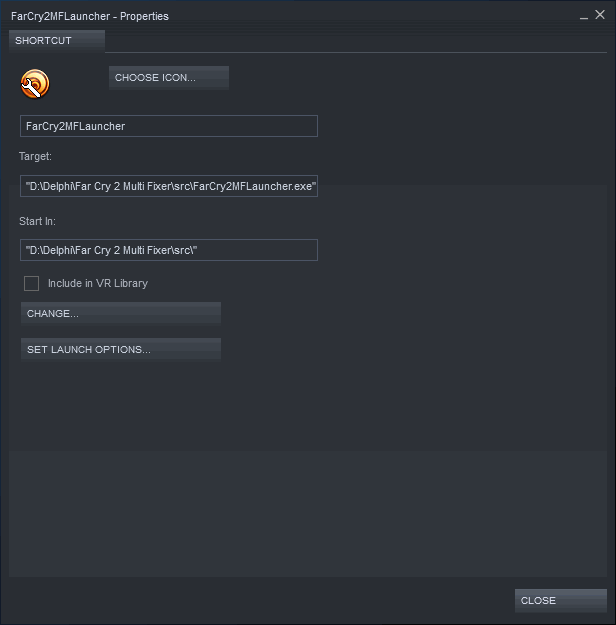Click into the Target path field
The image size is (616, 625).
coord(168,187)
